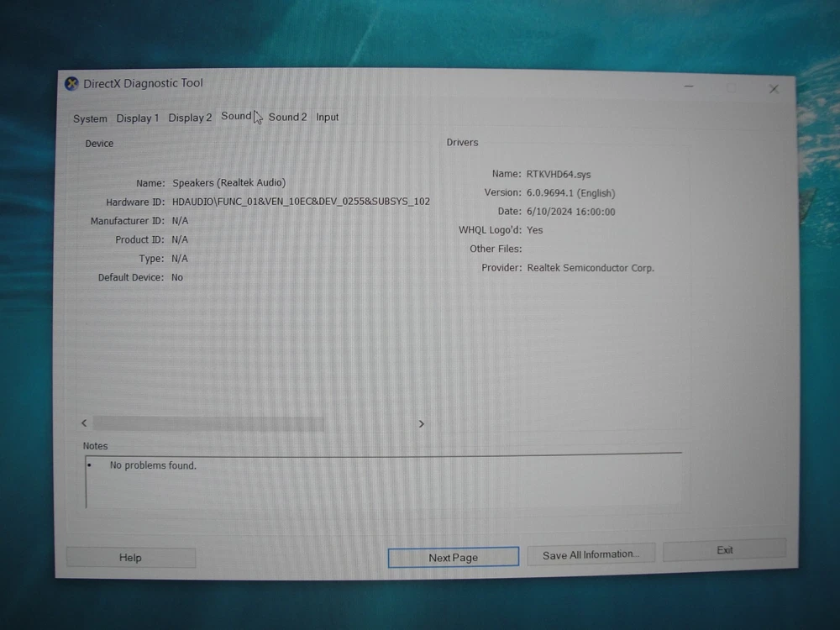Exit the DirectX Diagnostic Tool
This screenshot has height=630, width=840.
point(724,550)
